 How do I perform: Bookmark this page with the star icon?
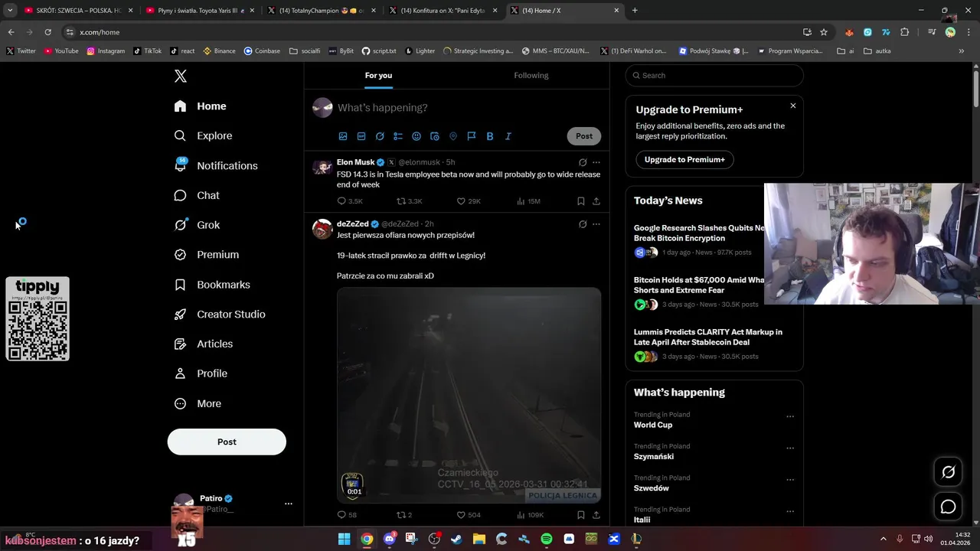coord(824,32)
